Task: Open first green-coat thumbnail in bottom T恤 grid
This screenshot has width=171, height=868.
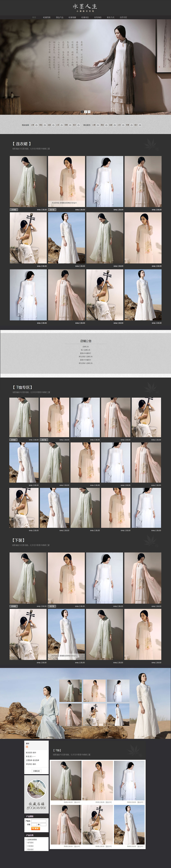Action: click(66, 781)
